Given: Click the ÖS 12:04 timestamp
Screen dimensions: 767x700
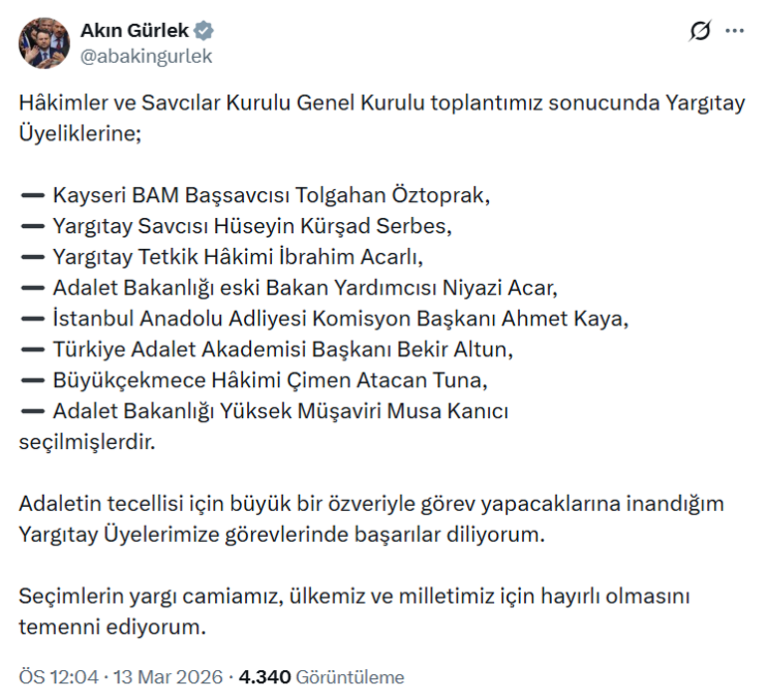Looking at the screenshot, I should [x=59, y=677].
